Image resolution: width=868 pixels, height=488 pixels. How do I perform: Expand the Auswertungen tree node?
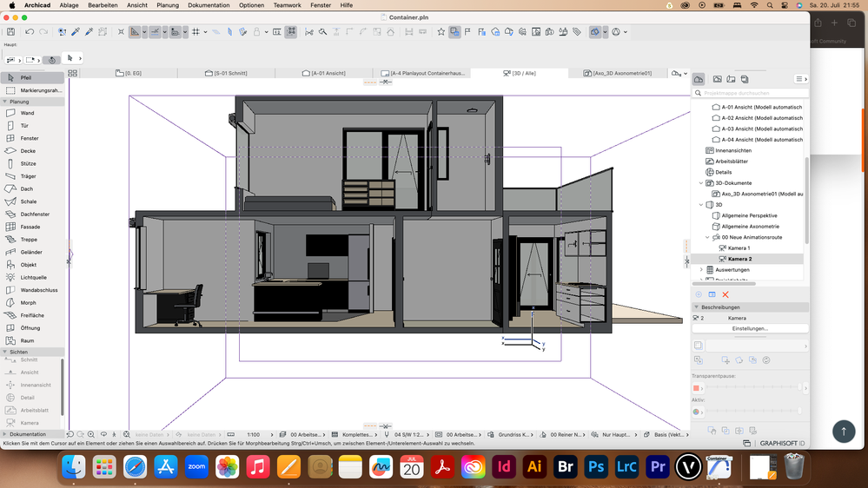pos(701,270)
